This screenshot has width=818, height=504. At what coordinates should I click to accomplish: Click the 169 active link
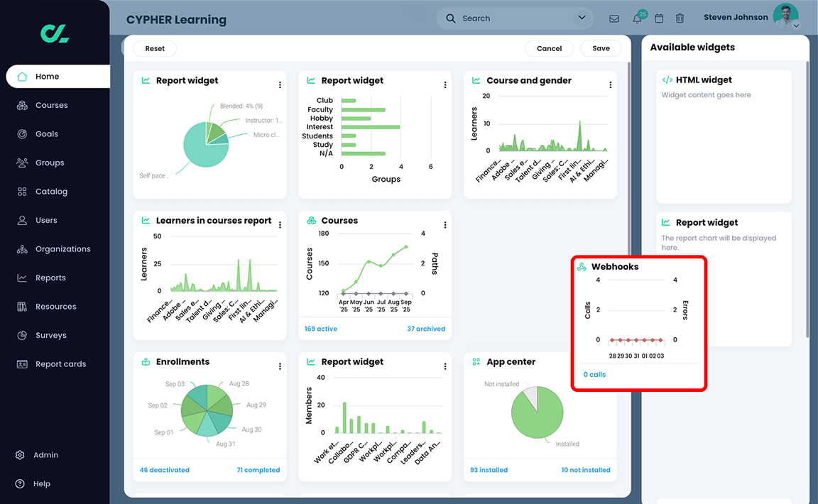point(321,329)
